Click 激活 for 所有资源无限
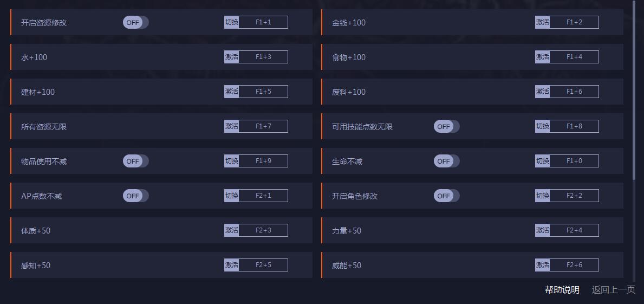 pyautogui.click(x=231, y=126)
